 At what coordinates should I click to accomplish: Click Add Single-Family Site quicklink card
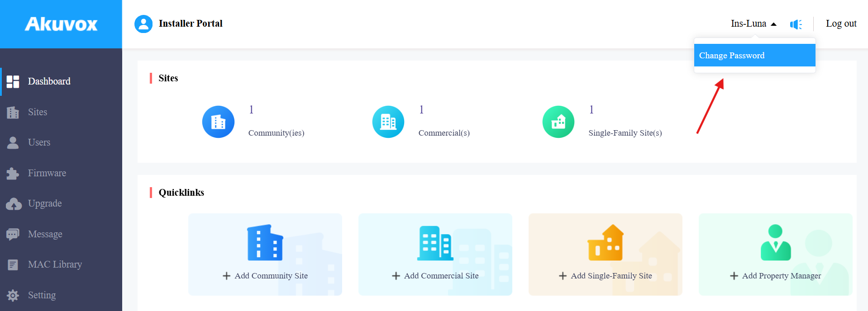(x=606, y=254)
